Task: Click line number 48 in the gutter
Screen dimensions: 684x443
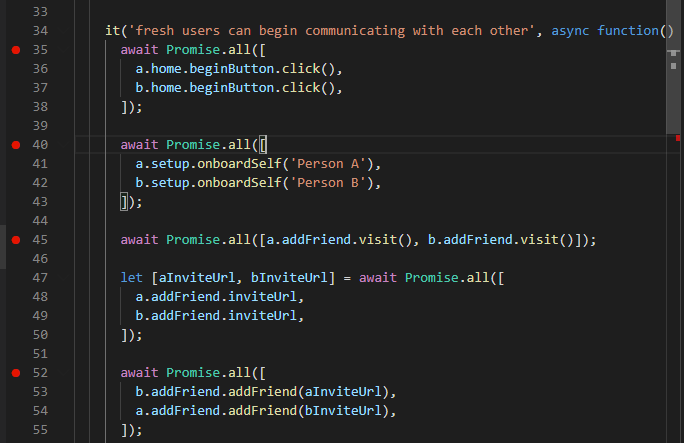Action: click(x=40, y=297)
